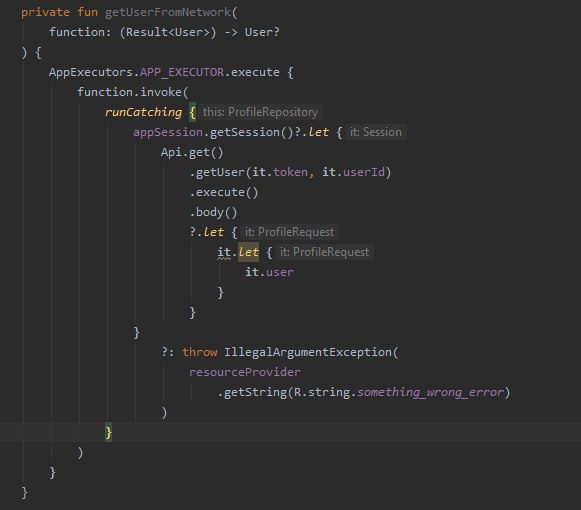Screen dimensions: 581x510
Task: Click 'function.invoke(' call
Action: (x=133, y=92)
